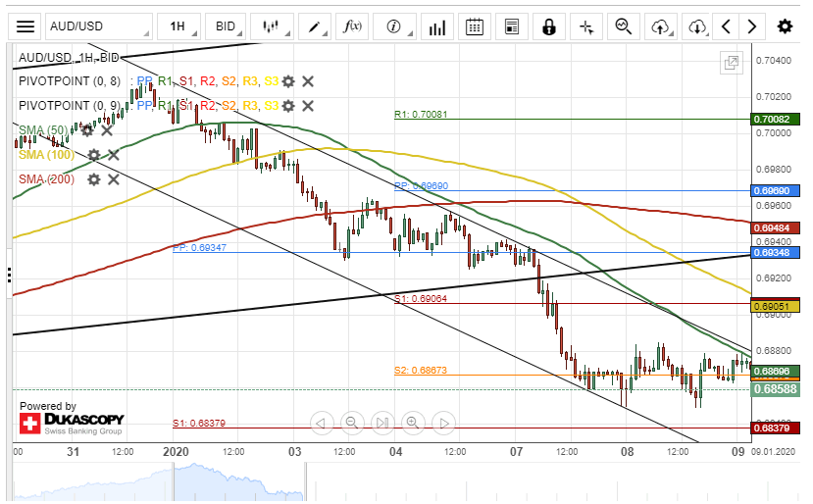Image resolution: width=813 pixels, height=504 pixels.
Task: Click the left panel drag handle dots
Action: click(x=10, y=275)
